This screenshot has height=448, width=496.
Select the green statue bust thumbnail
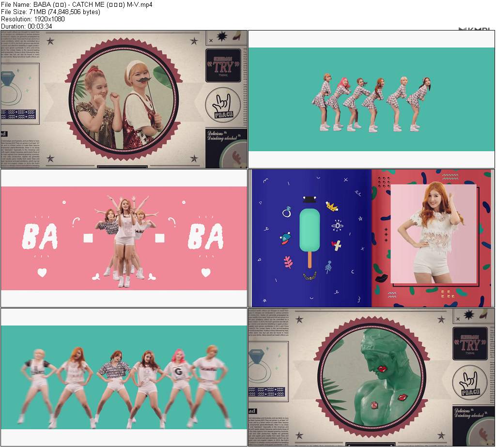pyautogui.click(x=372, y=377)
